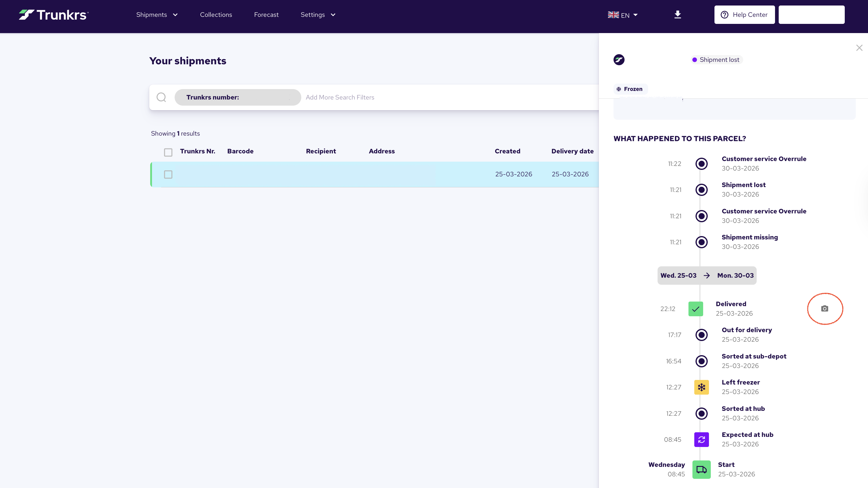
Task: Select the Created date 25-03-2026 cell
Action: pos(514,174)
